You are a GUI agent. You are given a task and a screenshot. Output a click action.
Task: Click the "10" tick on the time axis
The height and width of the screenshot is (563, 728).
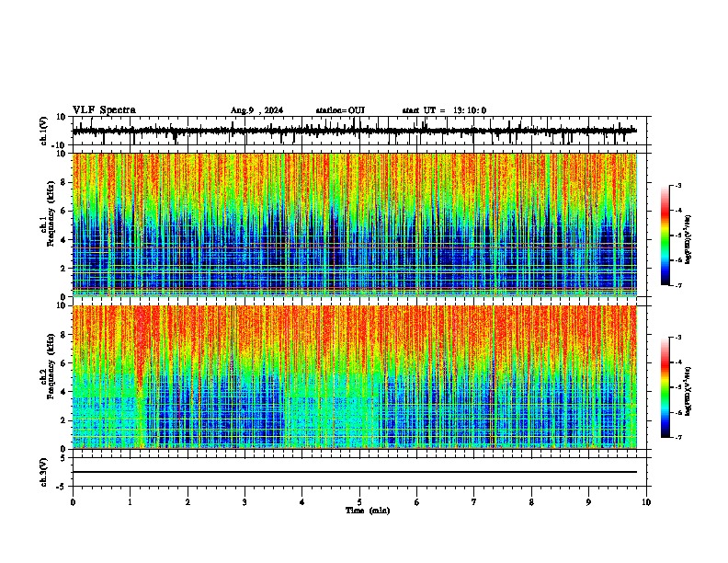click(646, 502)
